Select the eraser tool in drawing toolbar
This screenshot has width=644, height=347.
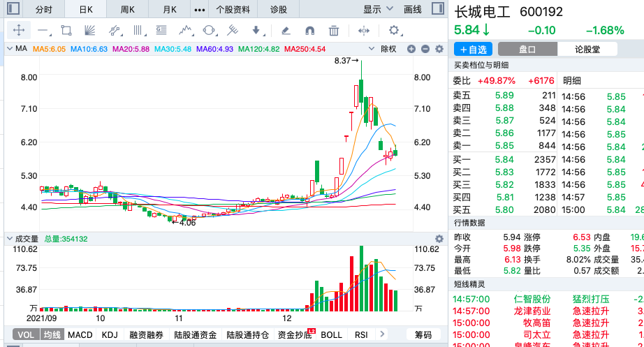tap(284, 30)
